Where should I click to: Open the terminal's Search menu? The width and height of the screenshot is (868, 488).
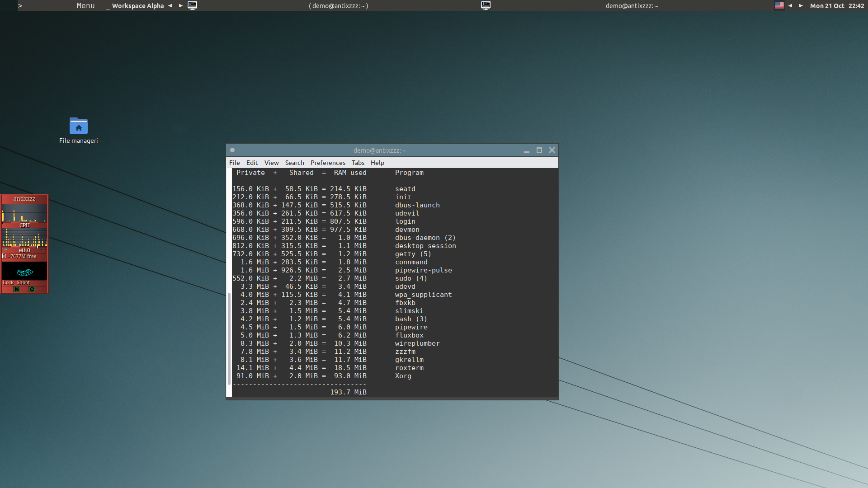click(294, 163)
